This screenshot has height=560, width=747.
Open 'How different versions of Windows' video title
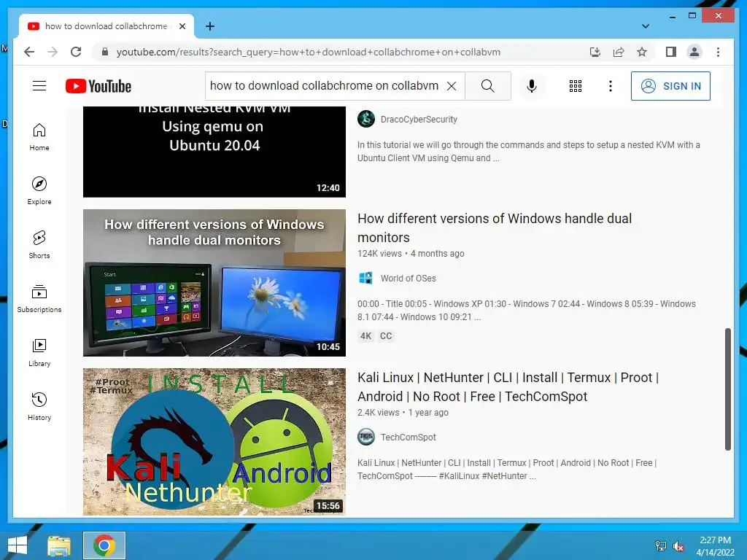point(495,227)
